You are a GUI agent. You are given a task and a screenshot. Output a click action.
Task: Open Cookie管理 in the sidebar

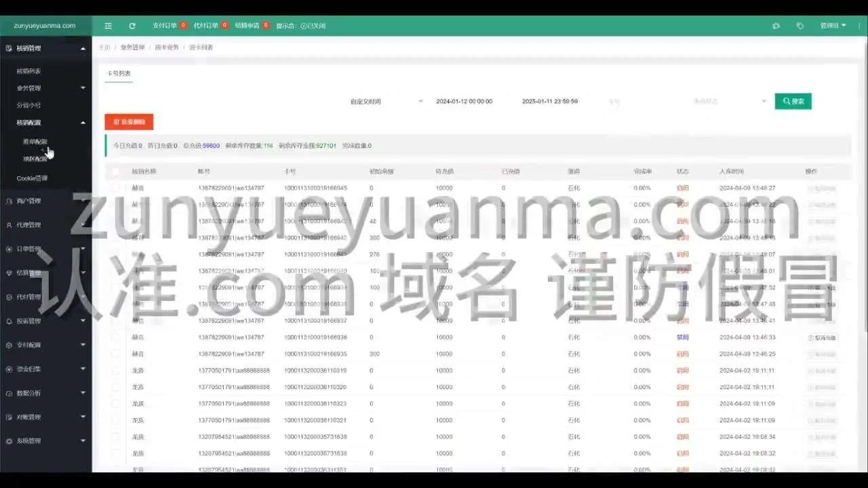(32, 178)
